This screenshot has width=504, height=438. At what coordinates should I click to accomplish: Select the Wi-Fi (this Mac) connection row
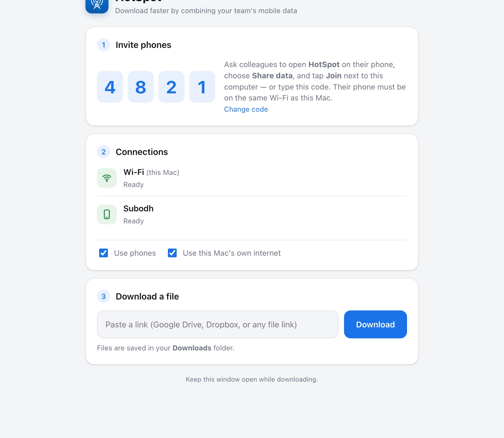point(252,178)
